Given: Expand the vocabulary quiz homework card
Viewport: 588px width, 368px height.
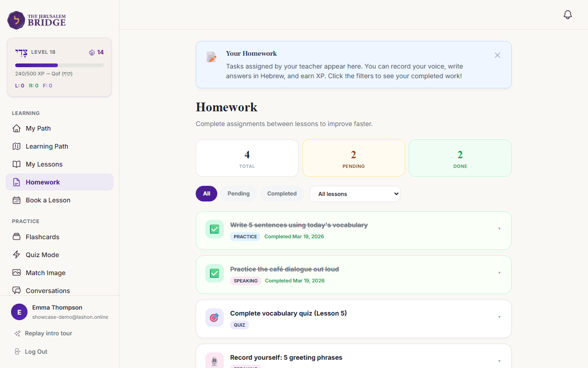Looking at the screenshot, I should point(499,317).
